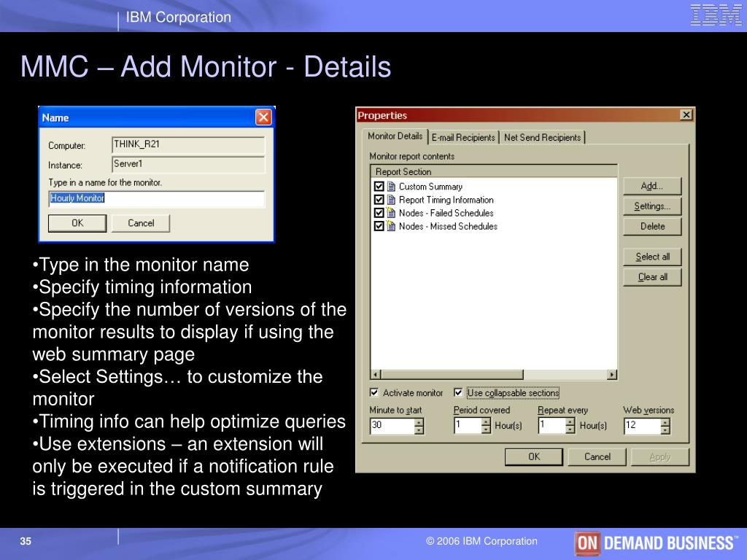Click the Nodes - Failed Schedules icon
Viewport: 747px width, 560px height.
pos(391,213)
